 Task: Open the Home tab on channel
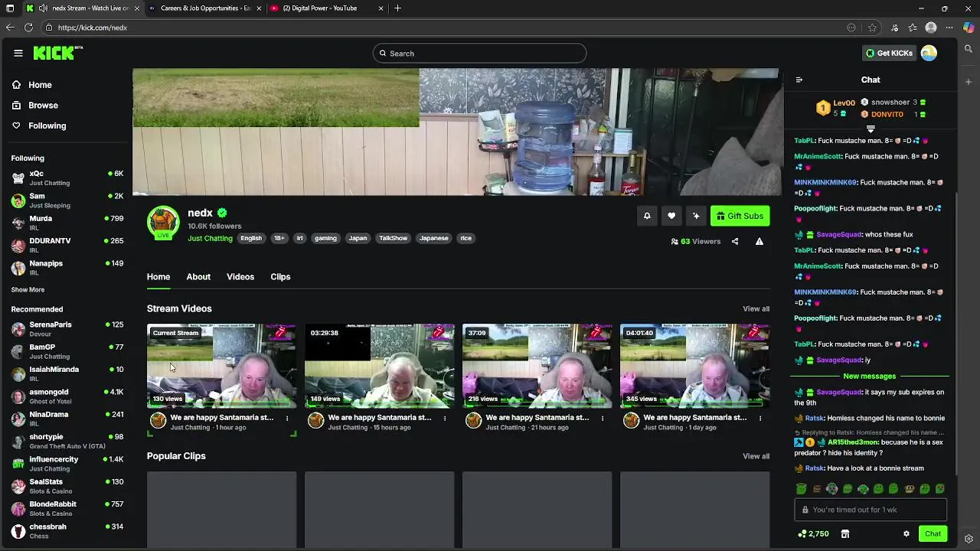pos(158,277)
